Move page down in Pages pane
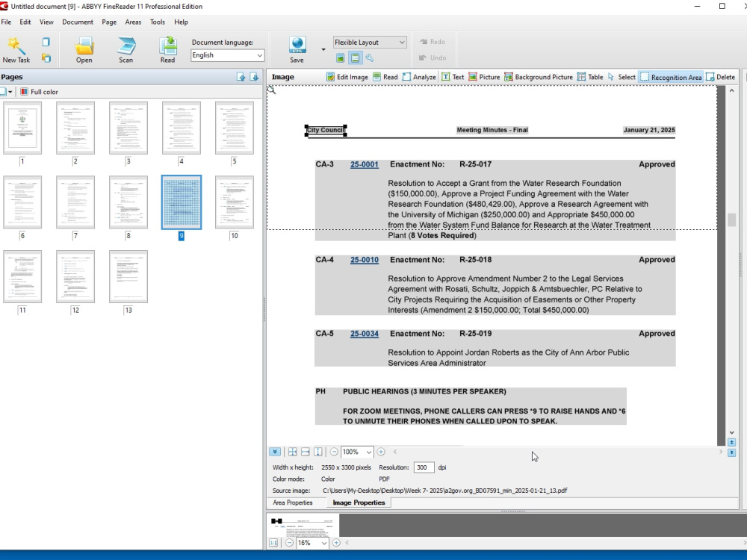This screenshot has width=747, height=560. click(255, 77)
